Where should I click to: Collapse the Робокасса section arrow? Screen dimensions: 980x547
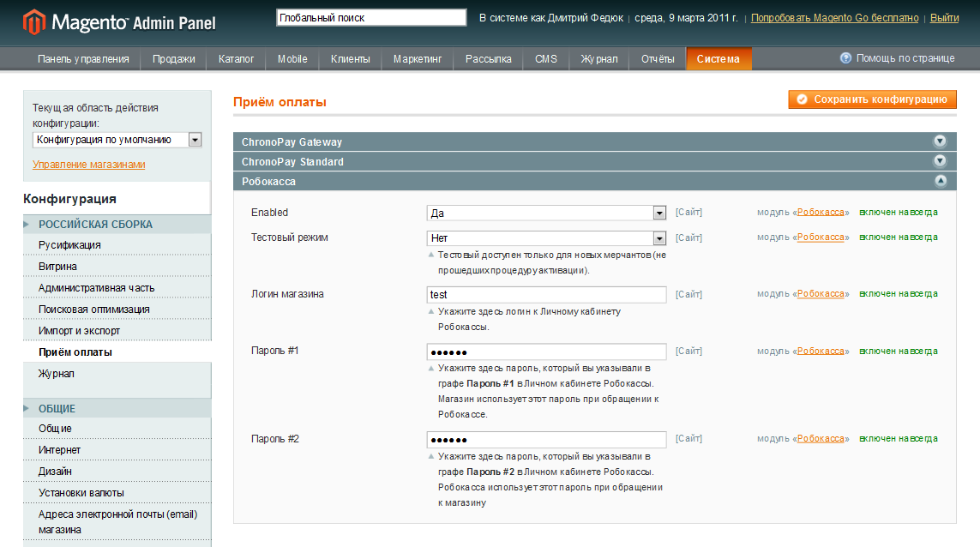(940, 181)
